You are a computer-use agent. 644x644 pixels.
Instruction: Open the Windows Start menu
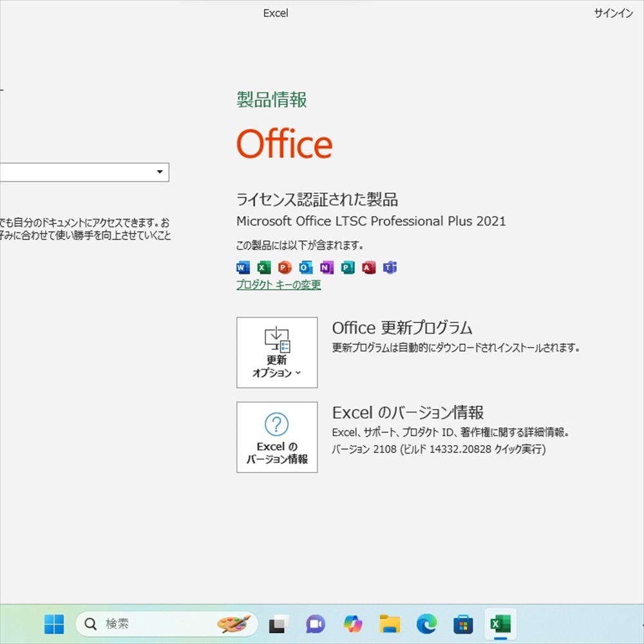(x=54, y=624)
